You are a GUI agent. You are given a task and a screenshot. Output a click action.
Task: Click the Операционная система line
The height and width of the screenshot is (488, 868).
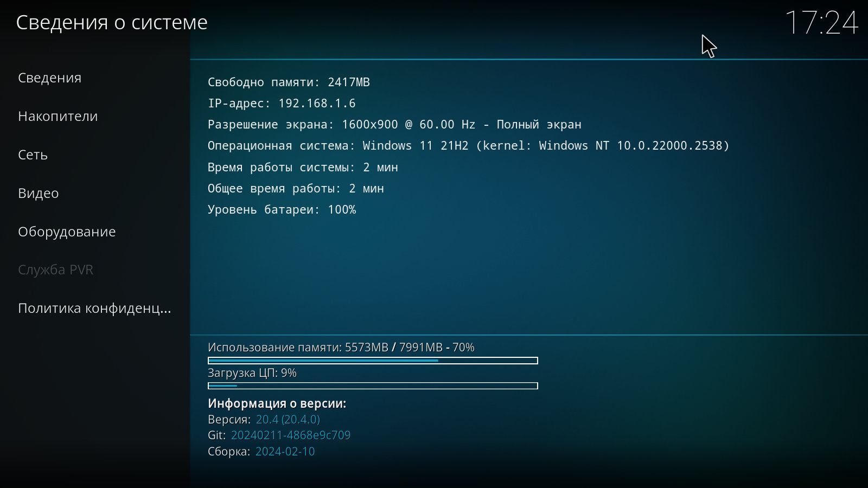click(469, 145)
